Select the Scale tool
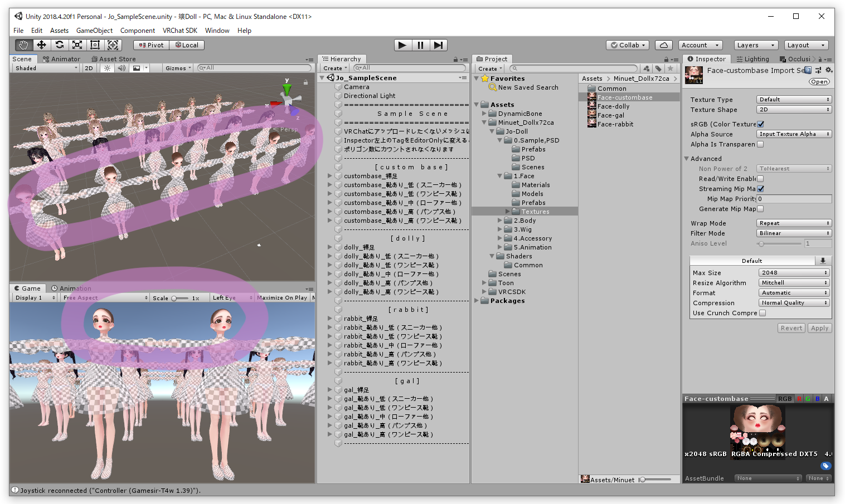Image resolution: width=845 pixels, height=504 pixels. click(x=77, y=45)
